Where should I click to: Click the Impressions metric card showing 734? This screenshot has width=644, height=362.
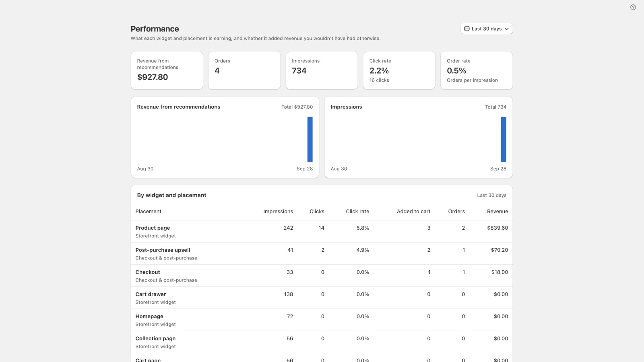(x=322, y=70)
